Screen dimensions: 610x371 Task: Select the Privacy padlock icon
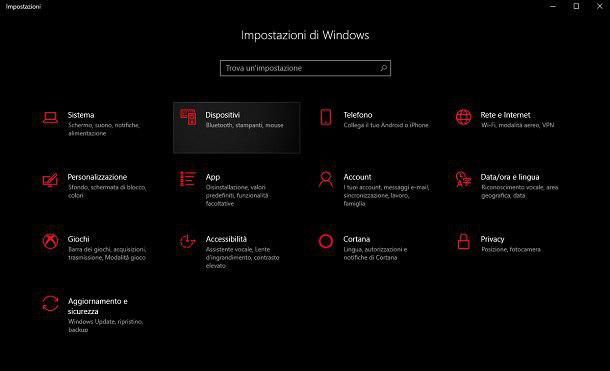(463, 241)
